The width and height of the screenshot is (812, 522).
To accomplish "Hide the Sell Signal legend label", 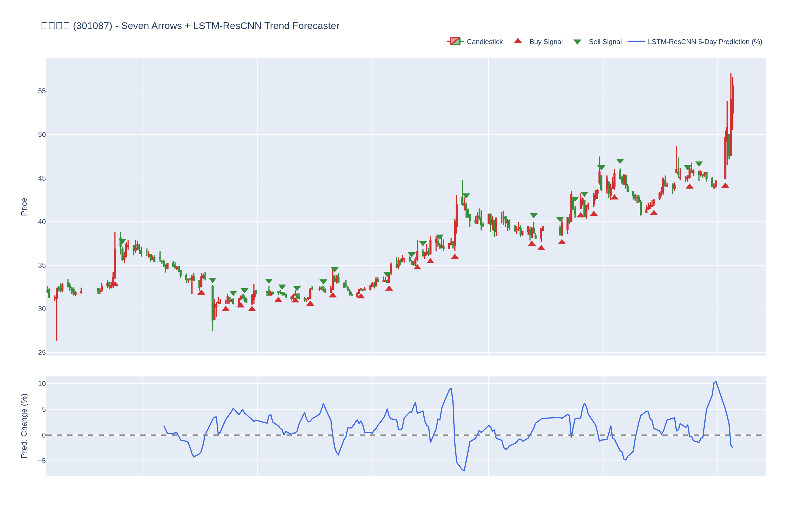I will coord(605,42).
